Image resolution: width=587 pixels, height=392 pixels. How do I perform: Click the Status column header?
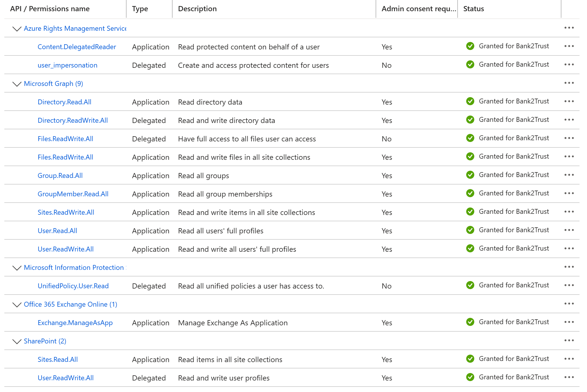(474, 9)
